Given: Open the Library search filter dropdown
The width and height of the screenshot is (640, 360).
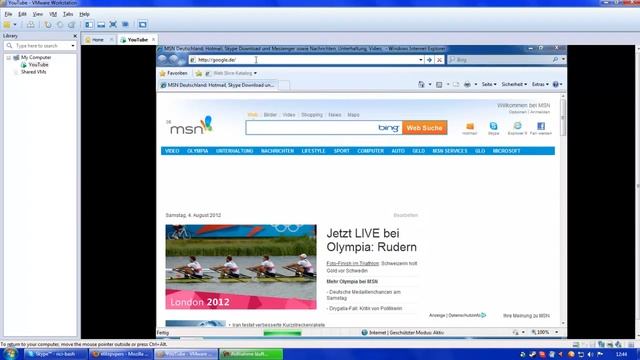Looking at the screenshot, I should [73, 46].
